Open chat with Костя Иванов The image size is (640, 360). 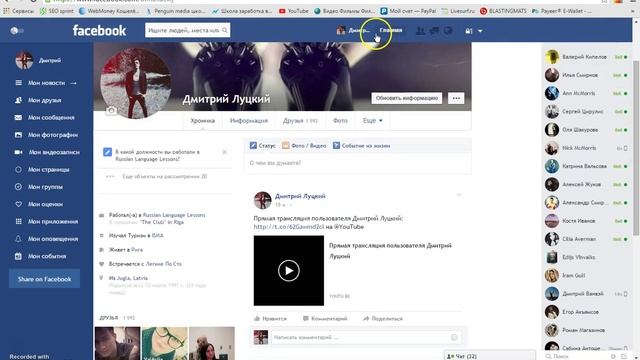pyautogui.click(x=586, y=221)
